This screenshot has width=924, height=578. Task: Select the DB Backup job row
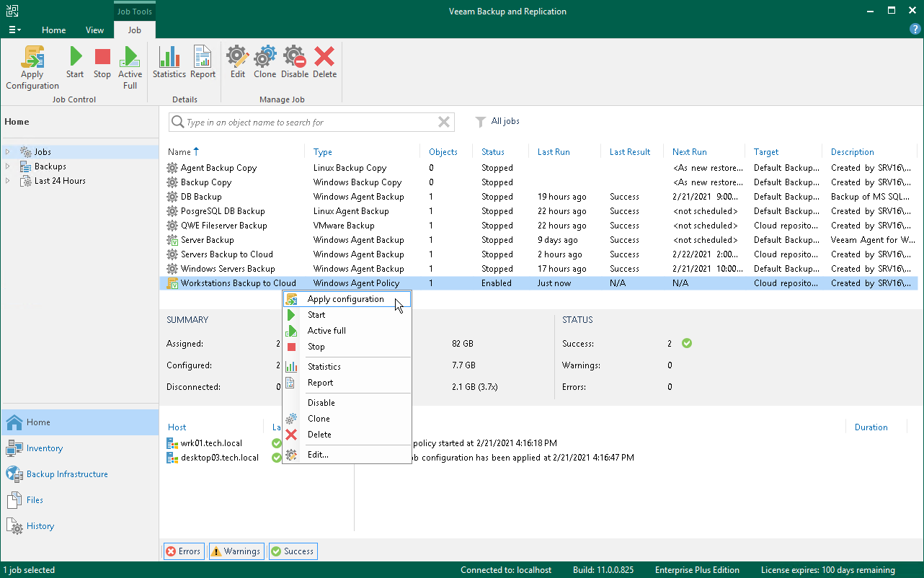pyautogui.click(x=538, y=197)
